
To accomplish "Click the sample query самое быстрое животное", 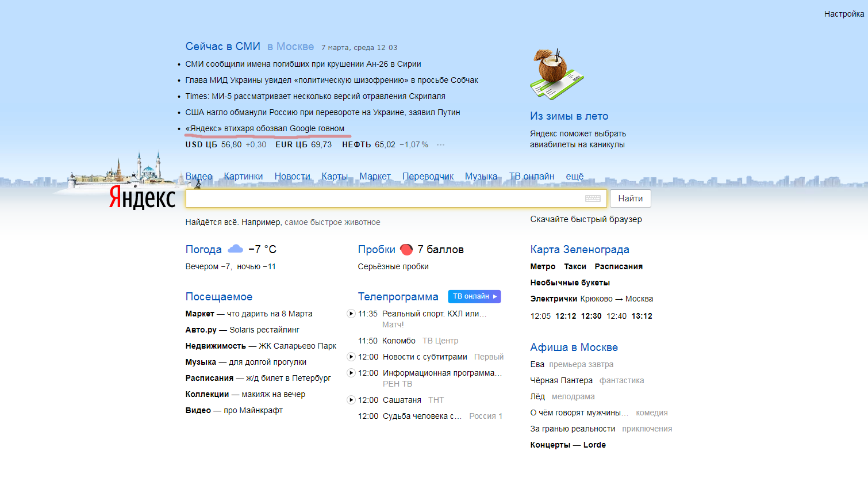I will 332,222.
